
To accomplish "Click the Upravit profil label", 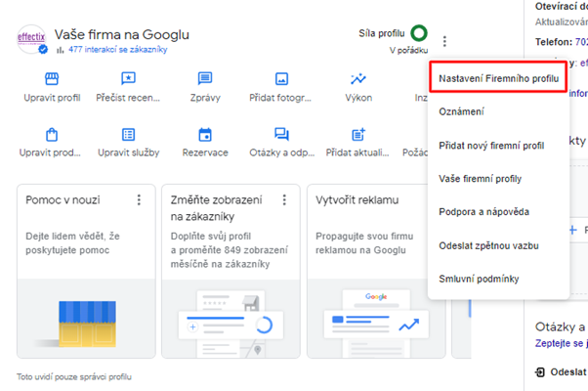I will (x=52, y=98).
